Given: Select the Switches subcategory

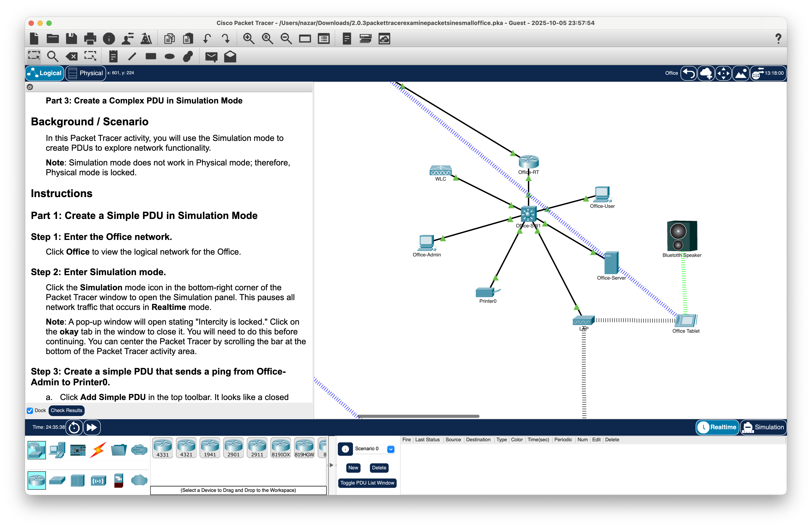Looking at the screenshot, I should [x=57, y=481].
